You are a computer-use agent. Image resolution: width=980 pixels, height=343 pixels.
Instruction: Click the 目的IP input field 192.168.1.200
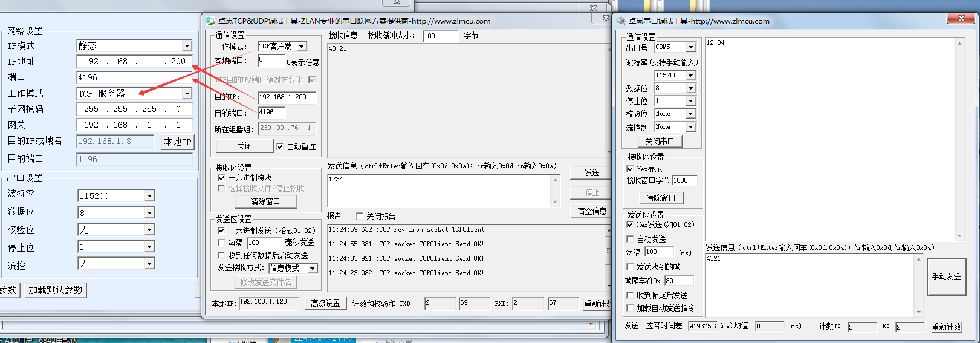pyautogui.click(x=286, y=97)
